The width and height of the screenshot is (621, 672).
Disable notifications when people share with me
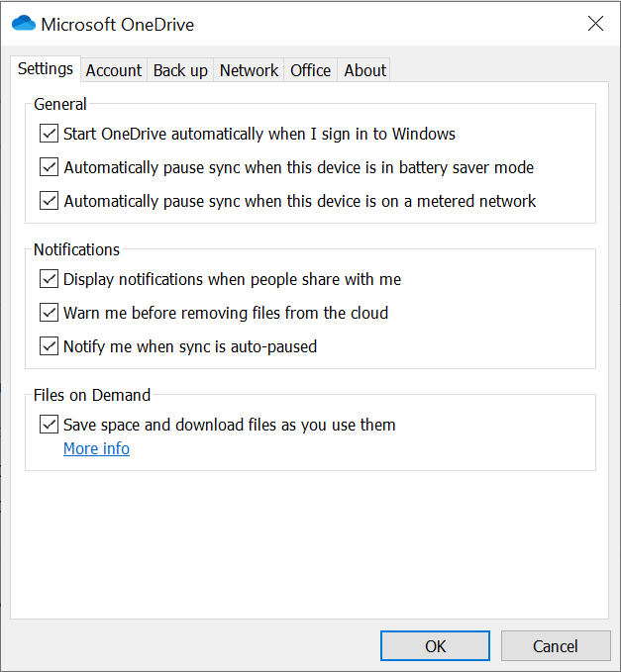49,279
